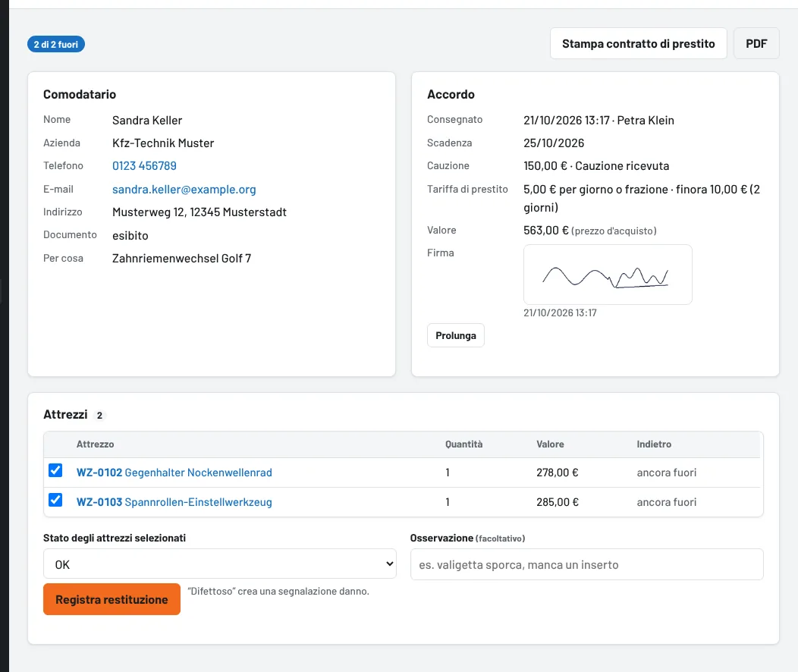Click the 'Comodatario' card heading
This screenshot has width=798, height=672.
click(80, 94)
